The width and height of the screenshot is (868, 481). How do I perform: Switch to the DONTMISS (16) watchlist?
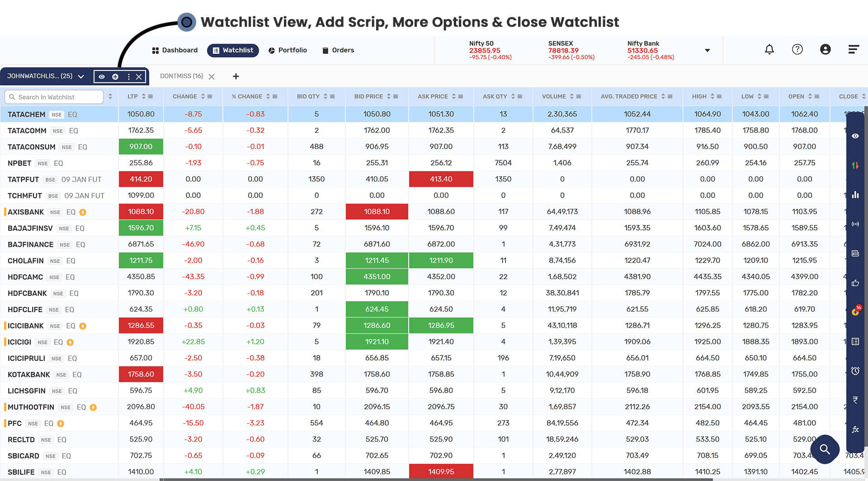(x=181, y=76)
